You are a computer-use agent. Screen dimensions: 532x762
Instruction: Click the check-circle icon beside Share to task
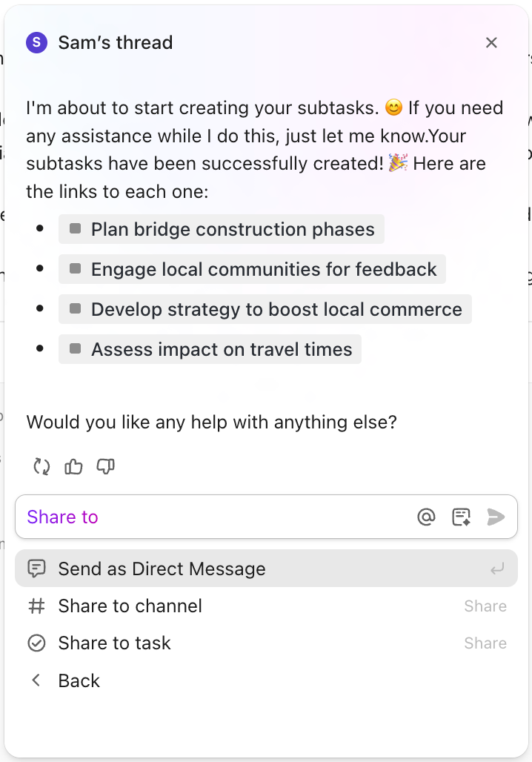coord(37,643)
